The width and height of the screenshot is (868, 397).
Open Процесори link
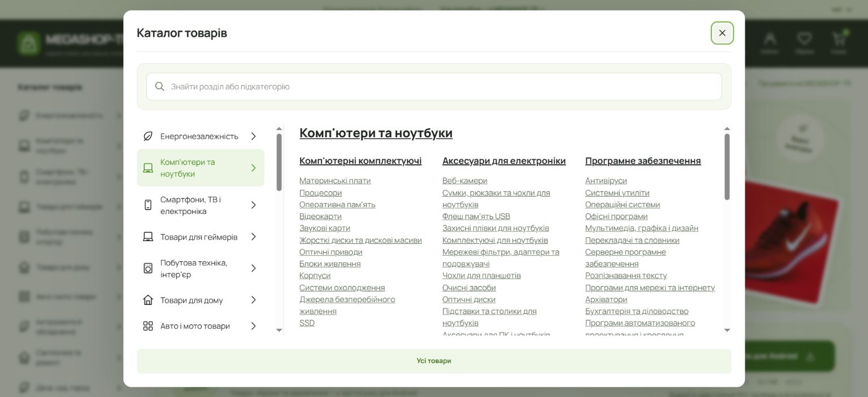[x=320, y=193]
